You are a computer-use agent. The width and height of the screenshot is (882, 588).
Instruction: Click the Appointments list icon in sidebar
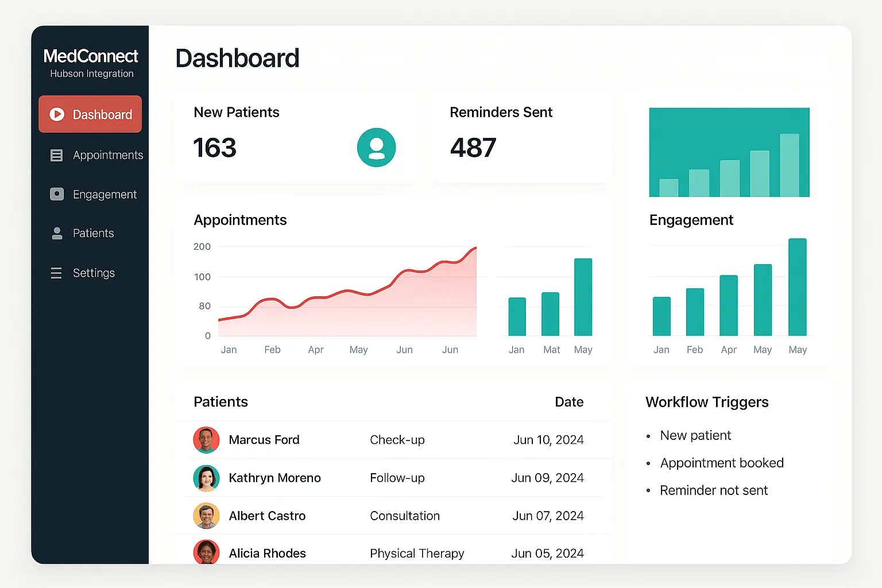click(56, 156)
